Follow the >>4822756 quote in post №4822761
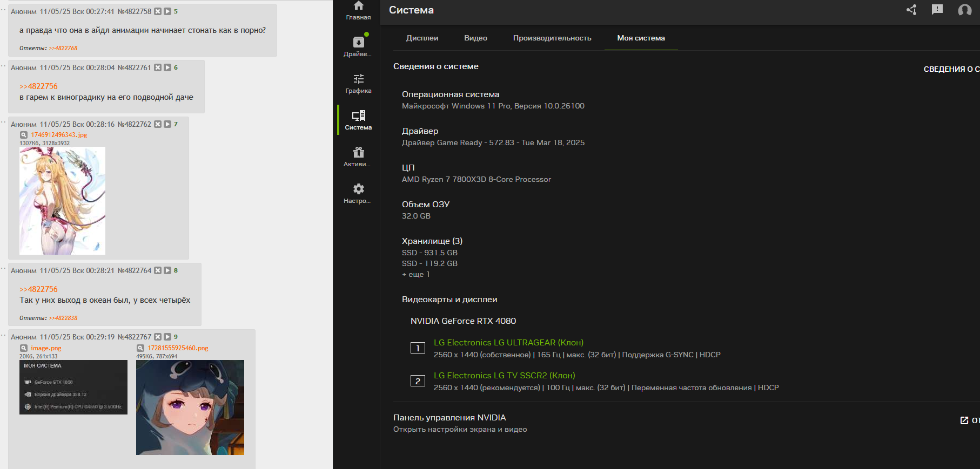Screen dimensions: 980x469 (x=38, y=86)
